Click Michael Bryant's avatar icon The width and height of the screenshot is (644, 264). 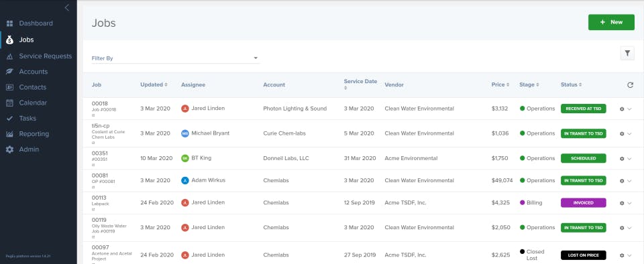[185, 133]
